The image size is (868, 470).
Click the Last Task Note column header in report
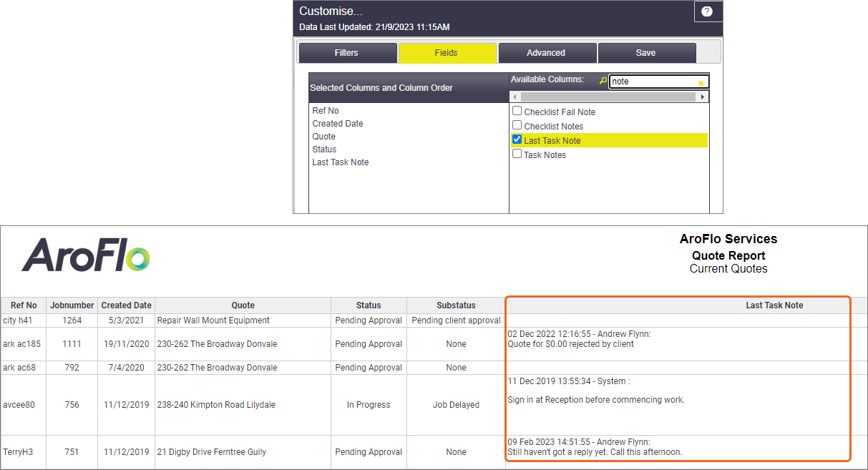774,305
